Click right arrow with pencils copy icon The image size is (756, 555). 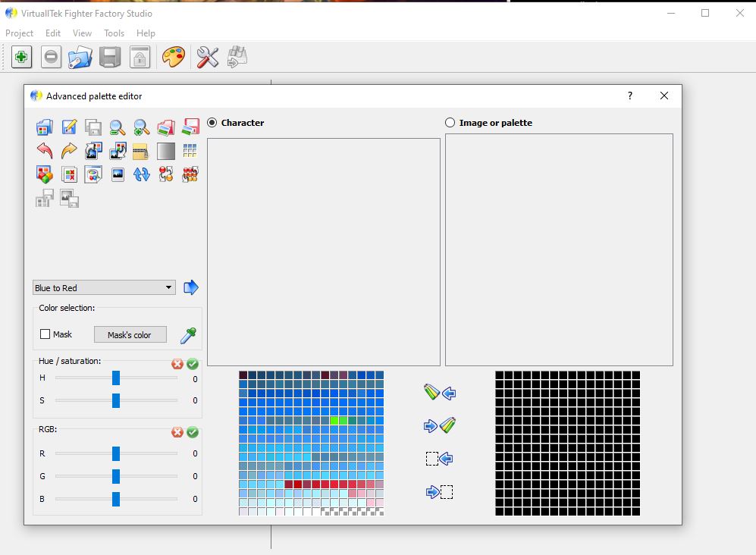click(439, 425)
